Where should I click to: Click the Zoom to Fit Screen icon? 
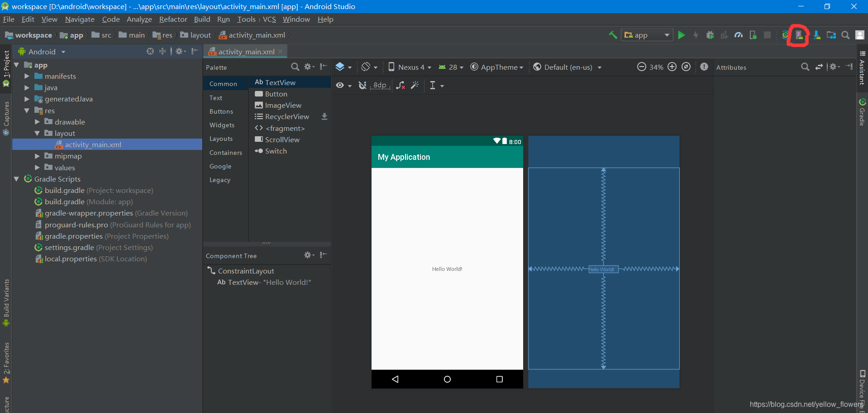pyautogui.click(x=686, y=67)
